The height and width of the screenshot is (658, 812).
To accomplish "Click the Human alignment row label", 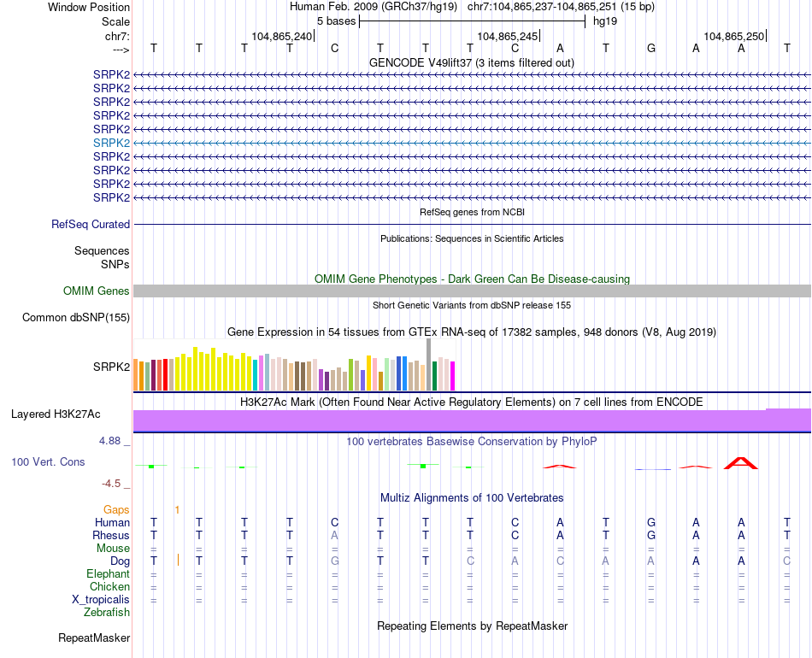I will pyautogui.click(x=112, y=523).
